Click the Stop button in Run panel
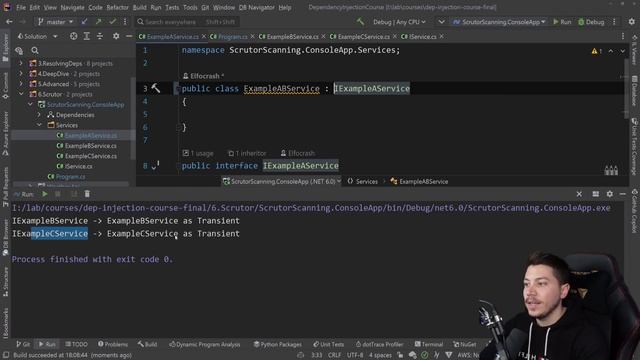 pyautogui.click(x=58, y=194)
